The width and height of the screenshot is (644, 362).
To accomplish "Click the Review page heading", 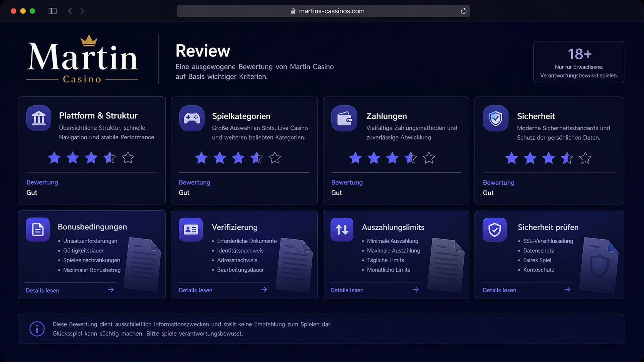I will (203, 51).
